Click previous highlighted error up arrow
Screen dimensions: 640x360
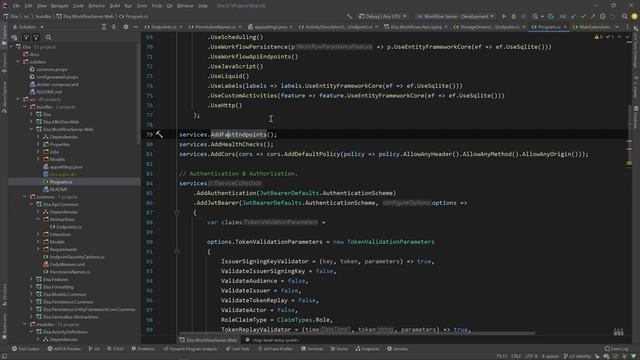[620, 37]
